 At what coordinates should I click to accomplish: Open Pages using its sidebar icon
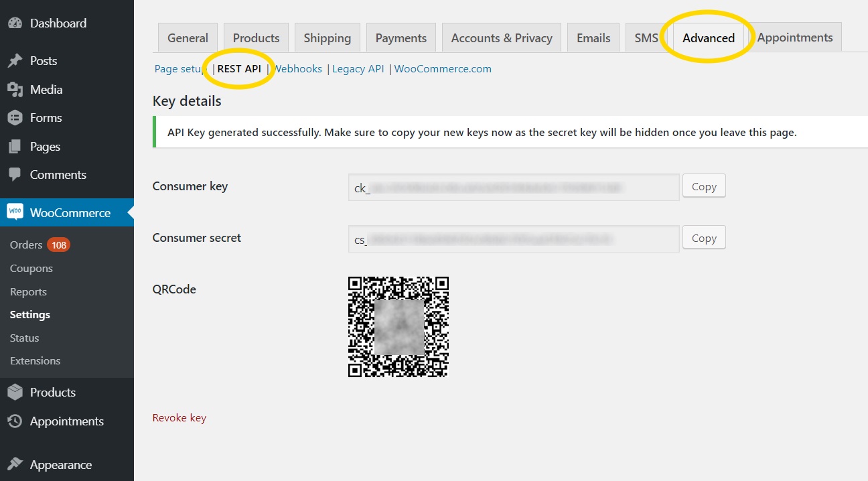(x=15, y=146)
